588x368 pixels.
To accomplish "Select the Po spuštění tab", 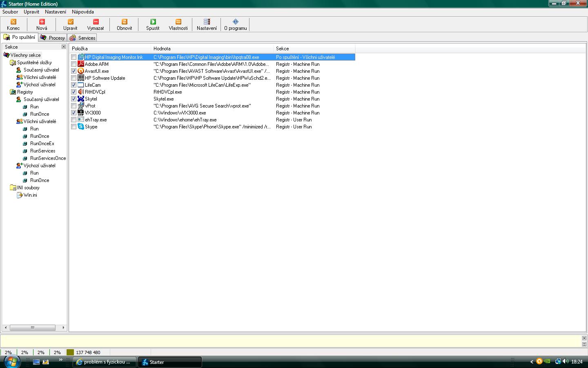I will point(20,37).
